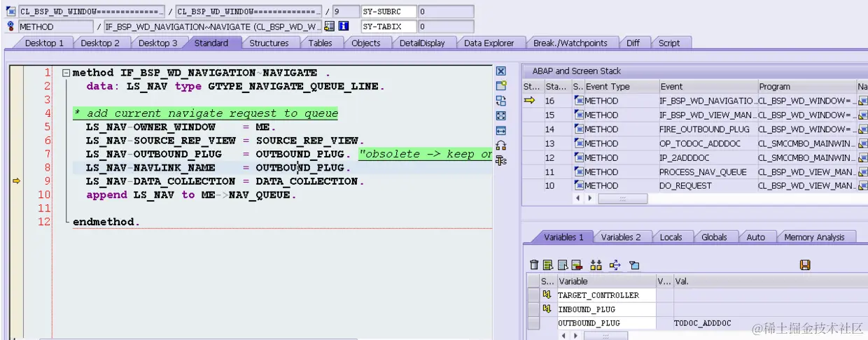Click the navigation icon at end of row 16

coord(862,101)
